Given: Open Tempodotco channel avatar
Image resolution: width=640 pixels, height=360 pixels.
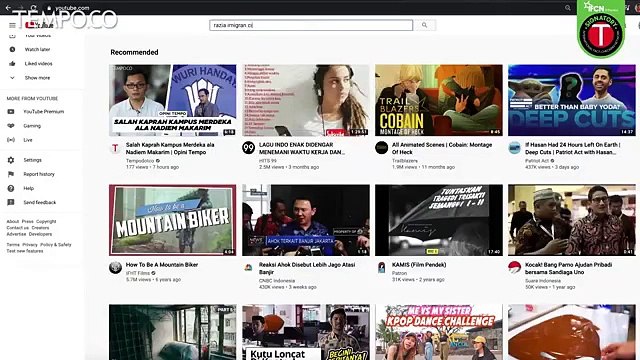Looking at the screenshot, I should coord(116,148).
